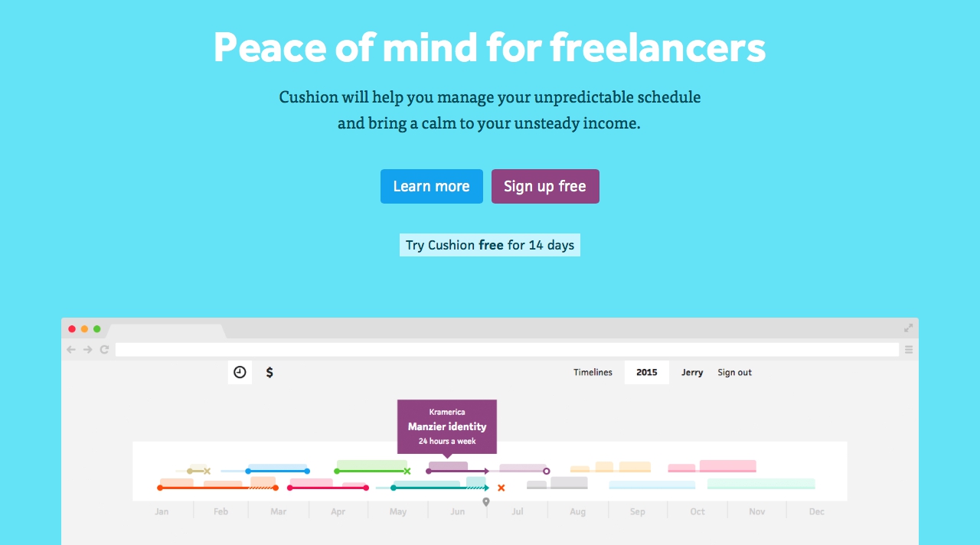Screen dimensions: 980x545
Task: Open the Timelines menu item
Action: [593, 372]
